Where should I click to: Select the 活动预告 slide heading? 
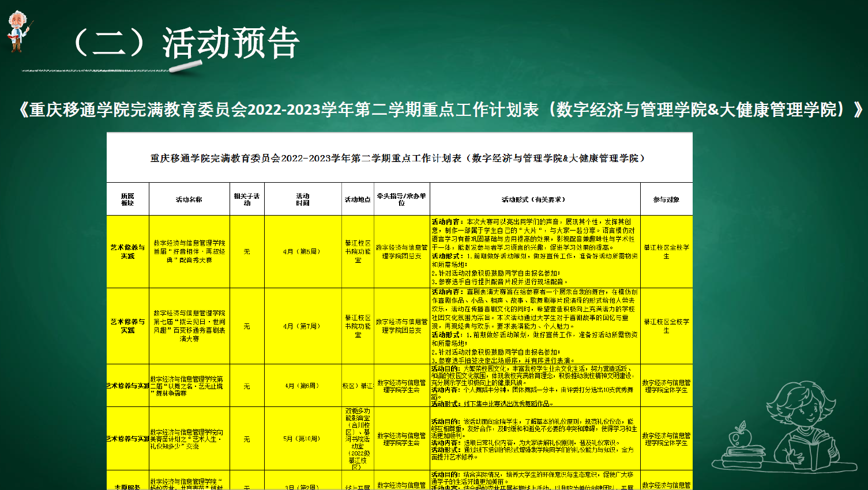(x=185, y=43)
